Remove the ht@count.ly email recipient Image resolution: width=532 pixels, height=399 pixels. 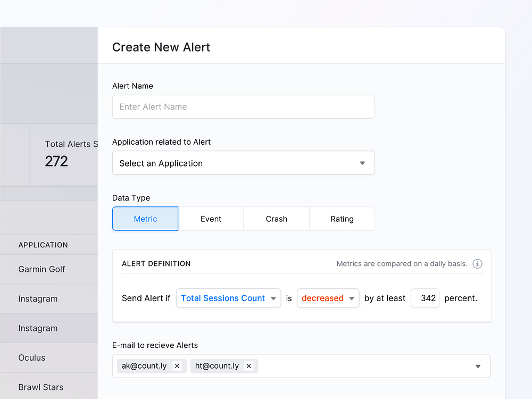(x=248, y=366)
